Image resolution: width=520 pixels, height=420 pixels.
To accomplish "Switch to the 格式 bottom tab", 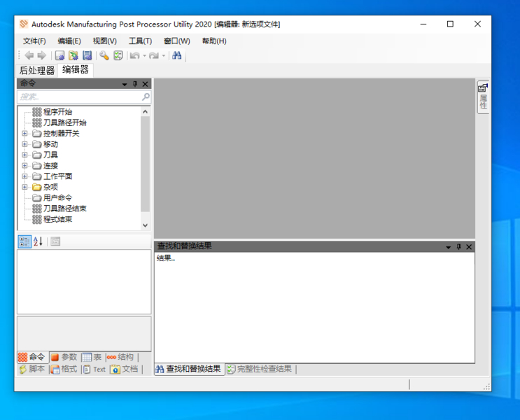I will click(x=64, y=369).
